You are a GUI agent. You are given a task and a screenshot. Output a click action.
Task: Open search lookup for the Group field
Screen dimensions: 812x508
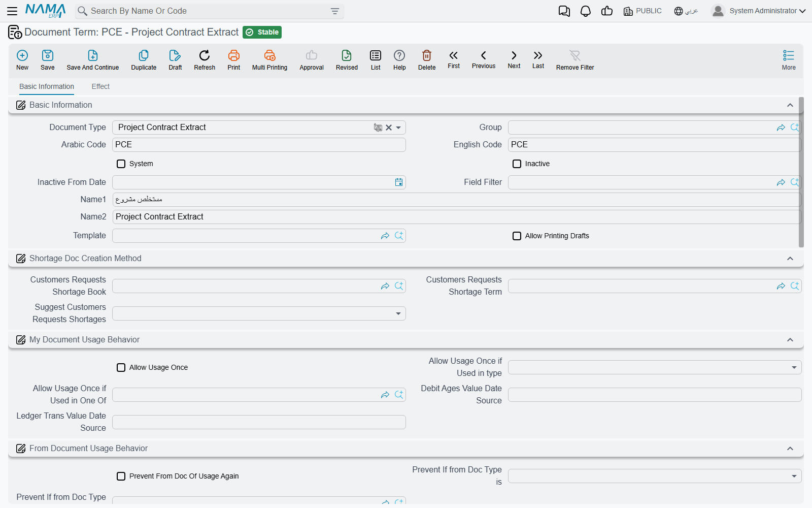coord(795,128)
